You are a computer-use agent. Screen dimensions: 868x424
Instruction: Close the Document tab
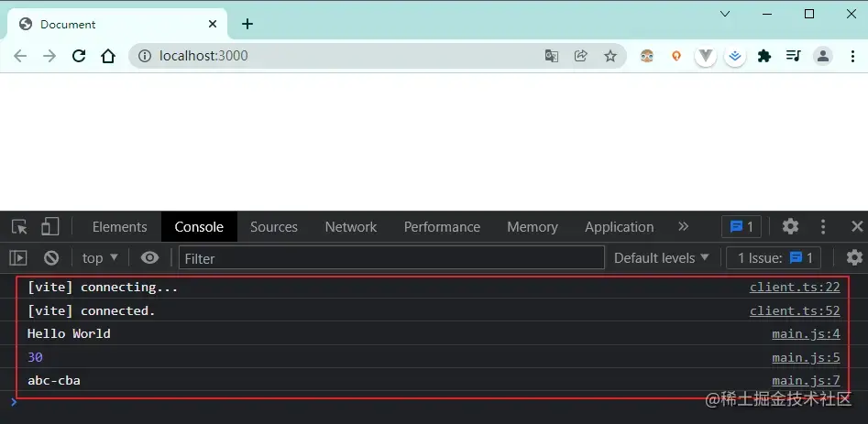[x=213, y=24]
